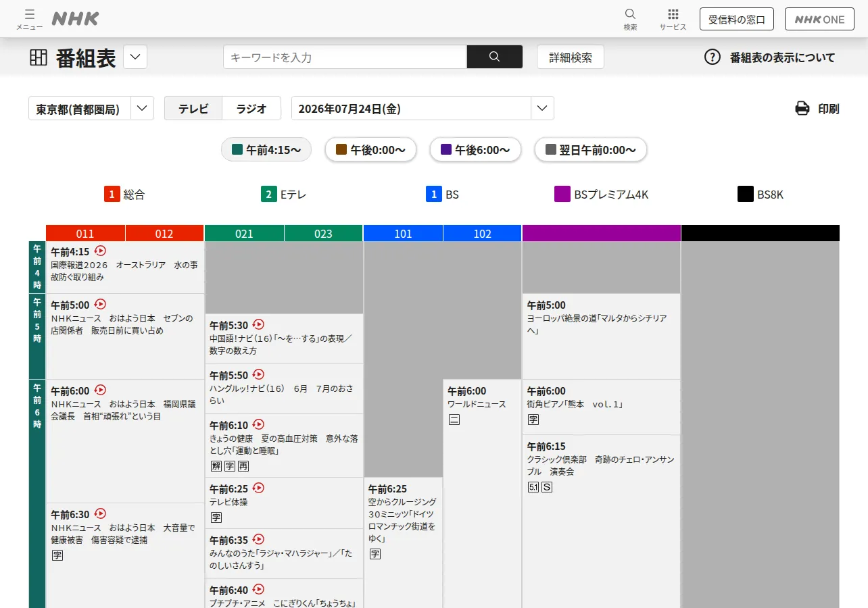
Task: Click the S badge under クラシック倶楽部
Action: click(x=547, y=487)
